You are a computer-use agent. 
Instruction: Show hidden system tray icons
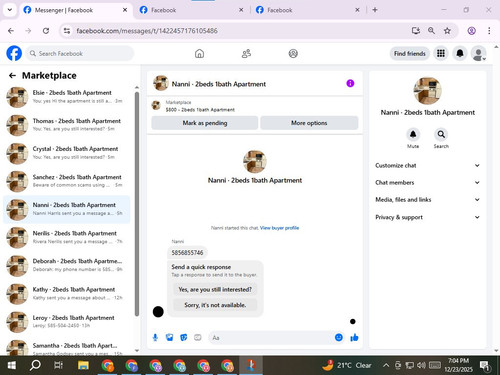coord(386,365)
